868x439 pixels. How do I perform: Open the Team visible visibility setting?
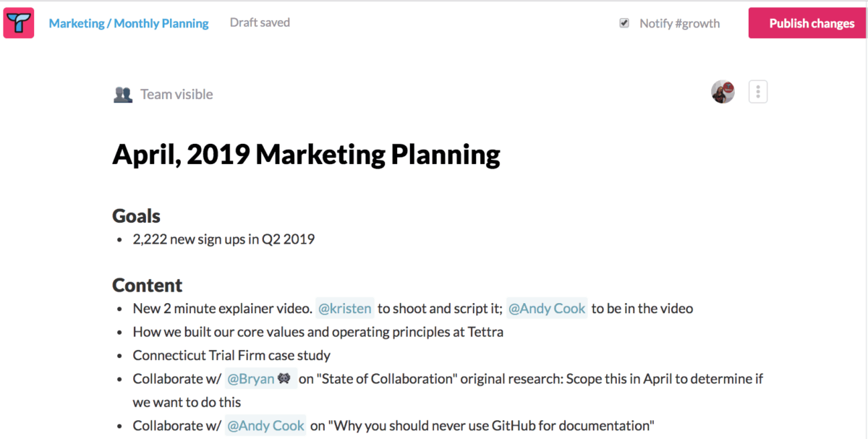tap(176, 94)
